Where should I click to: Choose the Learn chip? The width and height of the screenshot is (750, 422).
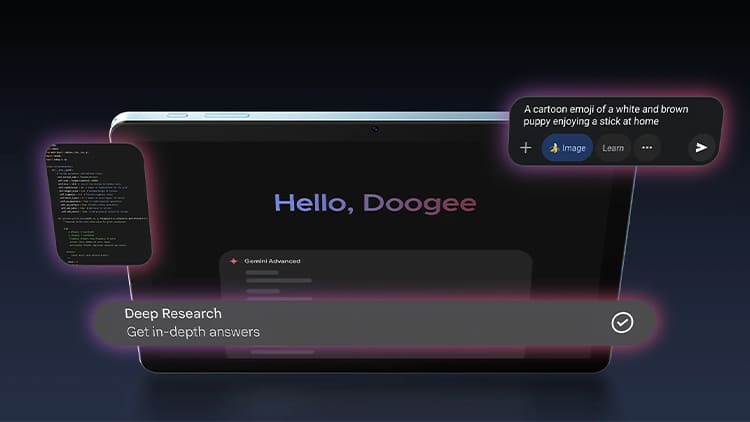pyautogui.click(x=613, y=148)
